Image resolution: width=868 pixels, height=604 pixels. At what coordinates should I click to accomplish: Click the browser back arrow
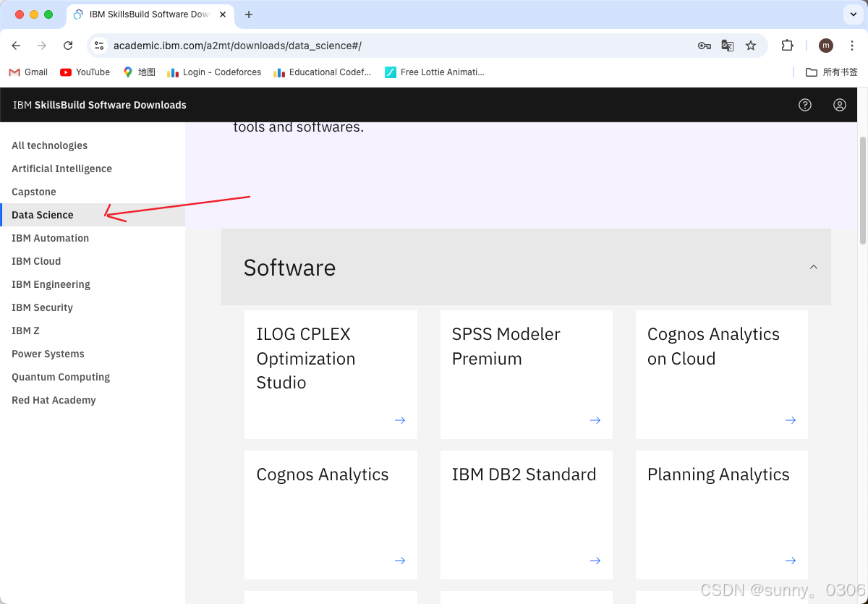pyautogui.click(x=16, y=46)
